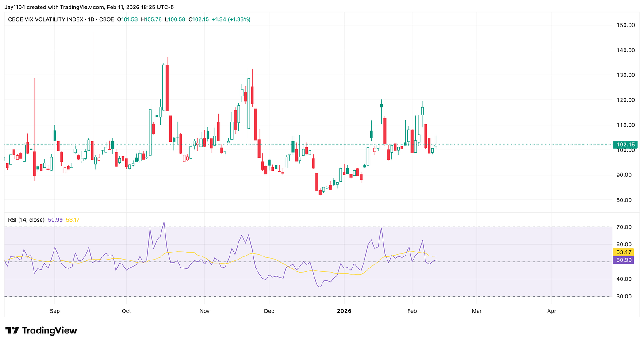This screenshot has height=344, width=644.
Task: Click the high value H105.78
Action: pyautogui.click(x=152, y=19)
